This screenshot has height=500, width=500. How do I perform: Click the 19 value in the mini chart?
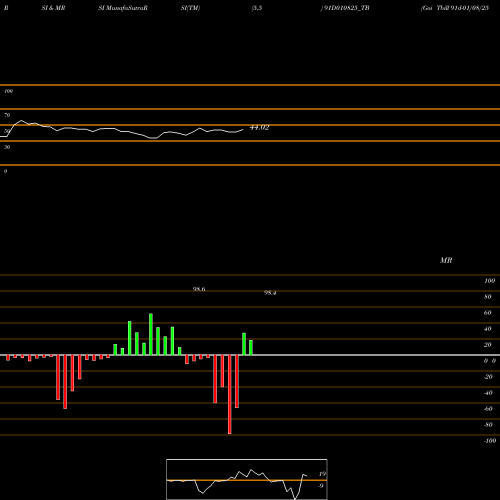coord(322,474)
